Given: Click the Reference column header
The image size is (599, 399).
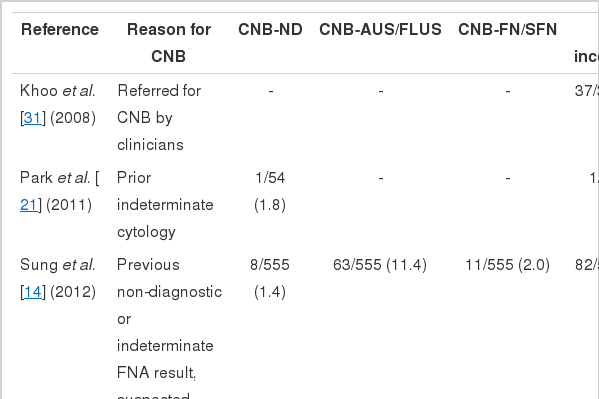Looking at the screenshot, I should pos(60,29).
